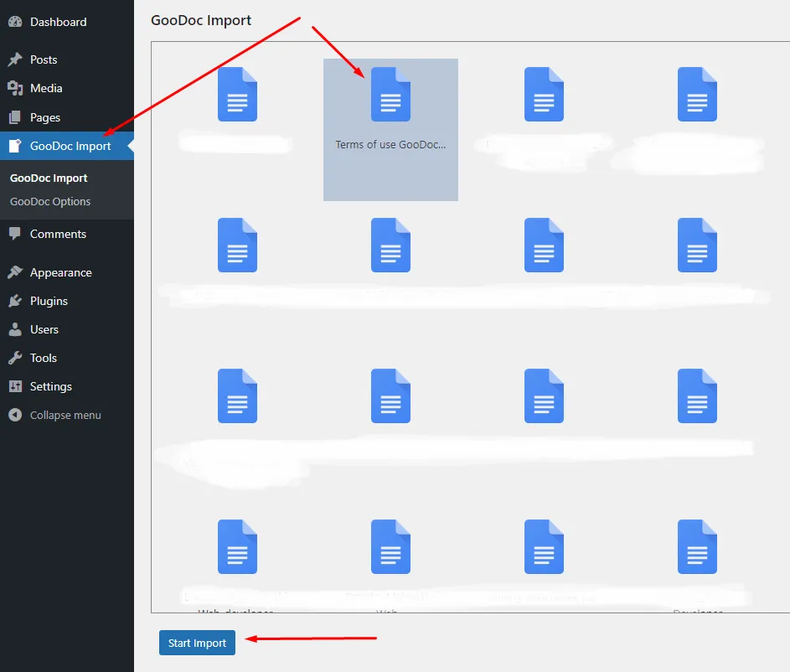Open the GooDoc Import top-level menu
Viewport: 790px width, 672px height.
click(70, 146)
